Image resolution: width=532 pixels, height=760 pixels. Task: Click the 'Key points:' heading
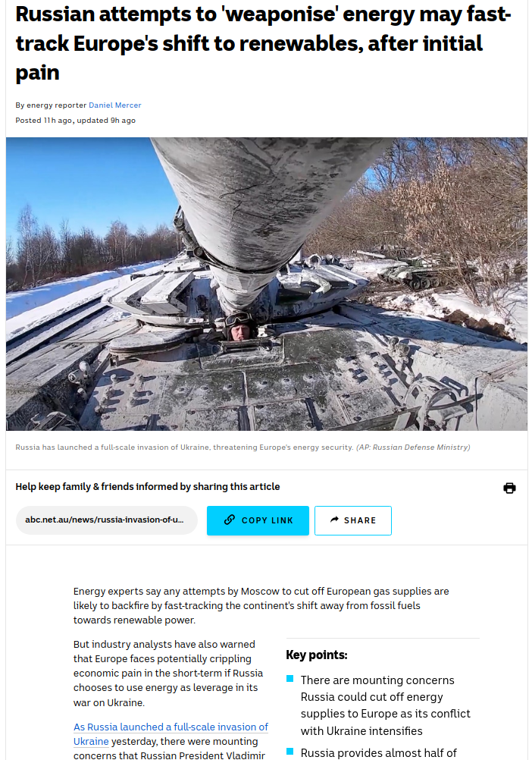(317, 655)
